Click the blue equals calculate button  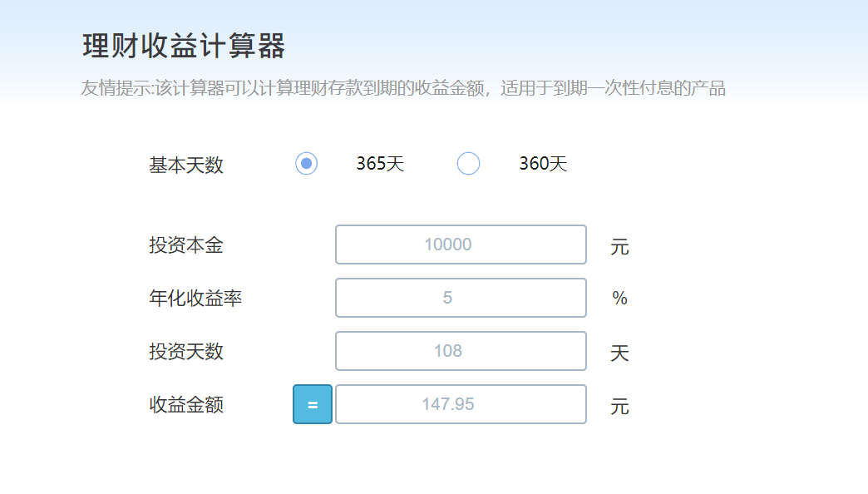click(x=313, y=404)
